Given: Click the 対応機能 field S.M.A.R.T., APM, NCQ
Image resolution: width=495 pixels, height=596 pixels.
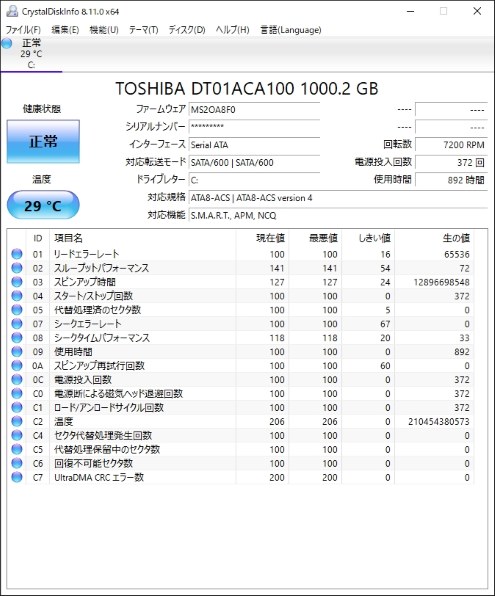Looking at the screenshot, I should point(338,216).
